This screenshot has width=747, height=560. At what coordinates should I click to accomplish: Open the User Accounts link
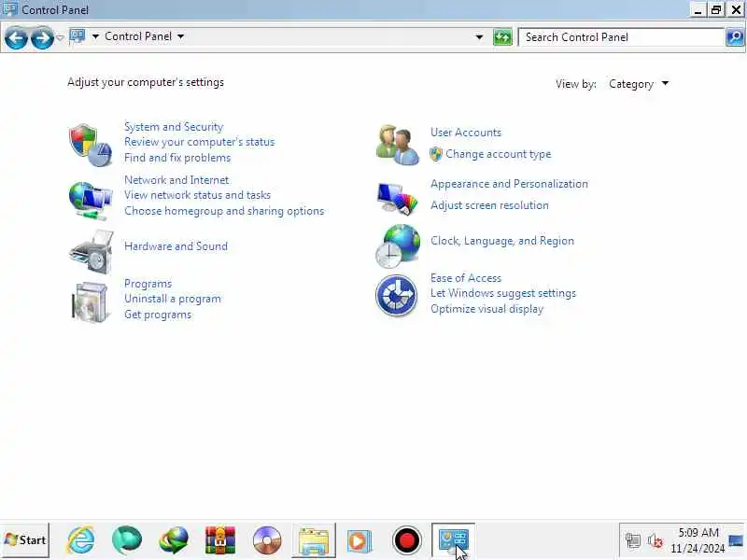click(x=465, y=133)
